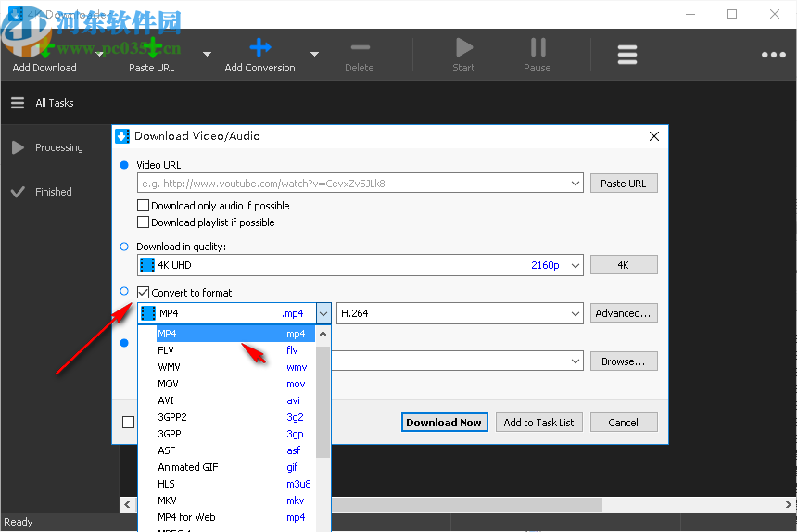The width and height of the screenshot is (797, 532).
Task: Click the Cancel button
Action: [x=624, y=423]
